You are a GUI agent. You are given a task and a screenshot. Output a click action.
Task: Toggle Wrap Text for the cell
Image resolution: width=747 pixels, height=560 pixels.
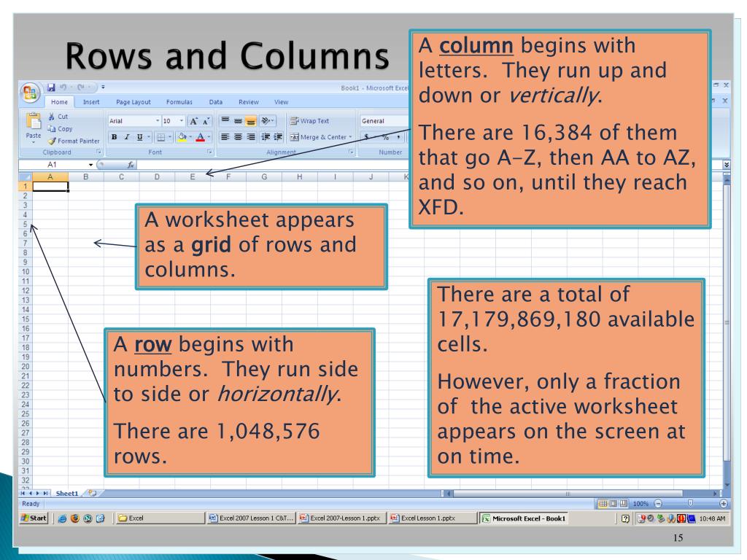point(309,121)
